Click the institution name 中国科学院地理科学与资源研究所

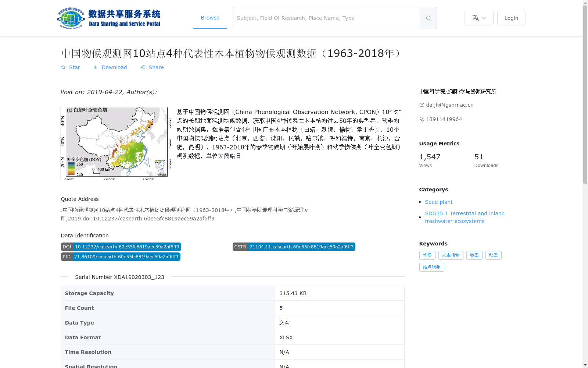pyautogui.click(x=458, y=92)
